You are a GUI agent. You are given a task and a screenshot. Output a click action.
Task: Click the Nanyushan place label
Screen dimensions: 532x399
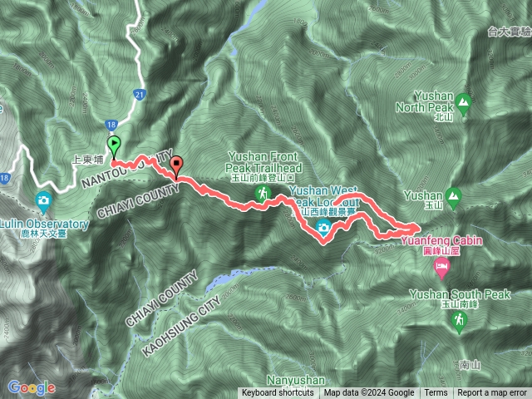click(x=296, y=381)
